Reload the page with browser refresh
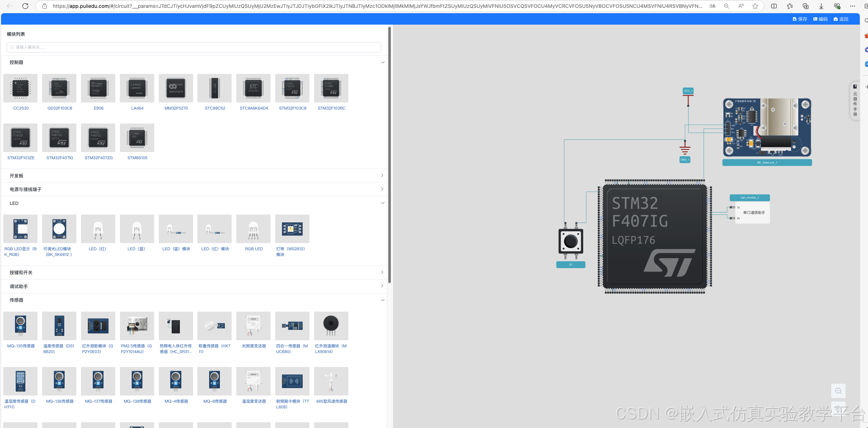Image resolution: width=868 pixels, height=428 pixels. point(25,6)
